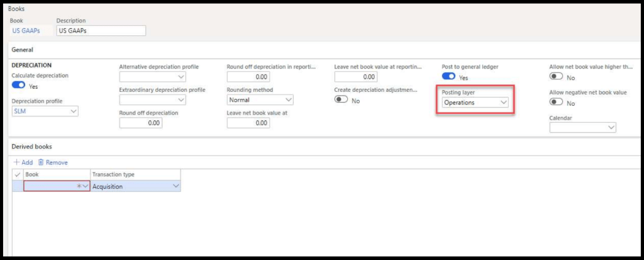
Task: Click the DEPRECIATION group label
Action: [x=31, y=65]
